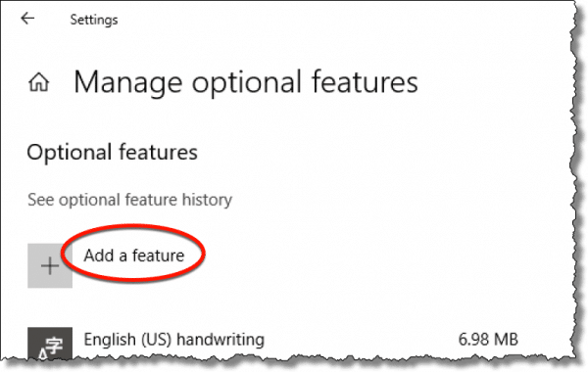This screenshot has width=588, height=372.
Task: Click the 'Optional features' section heading
Action: click(112, 152)
